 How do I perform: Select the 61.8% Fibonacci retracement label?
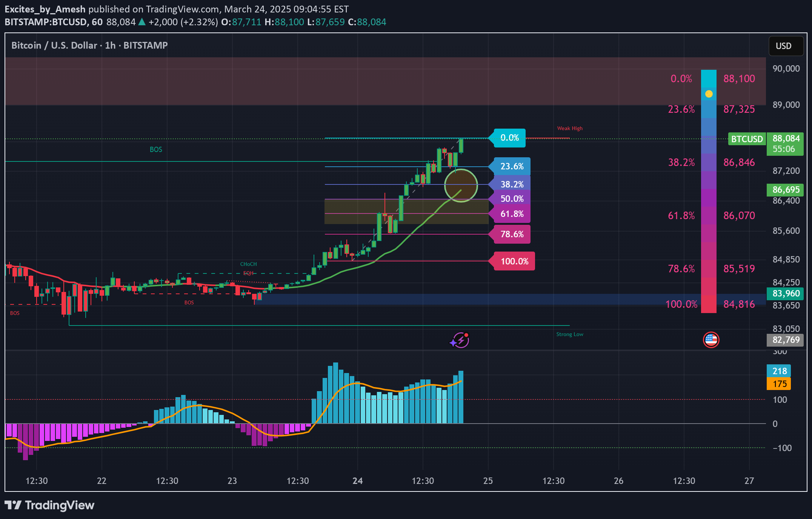[512, 214]
